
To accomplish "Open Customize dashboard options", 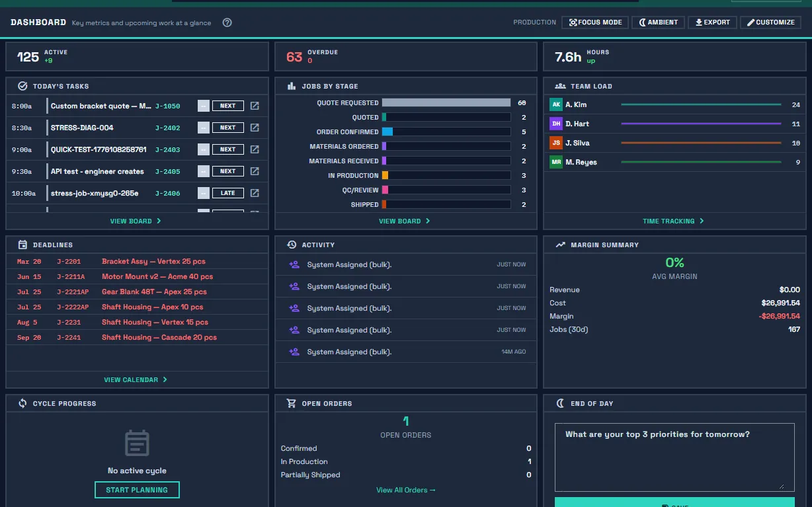I will coord(770,22).
